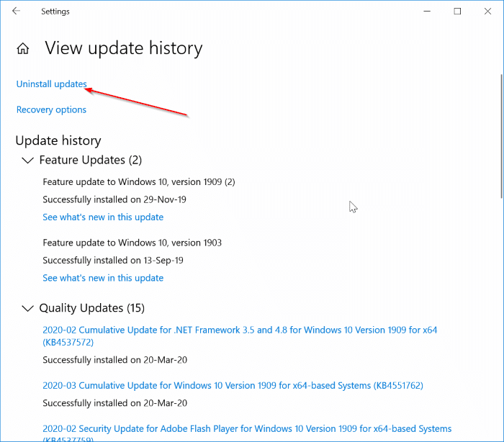
Task: Open KB4551762 cumulative update link
Action: [233, 385]
